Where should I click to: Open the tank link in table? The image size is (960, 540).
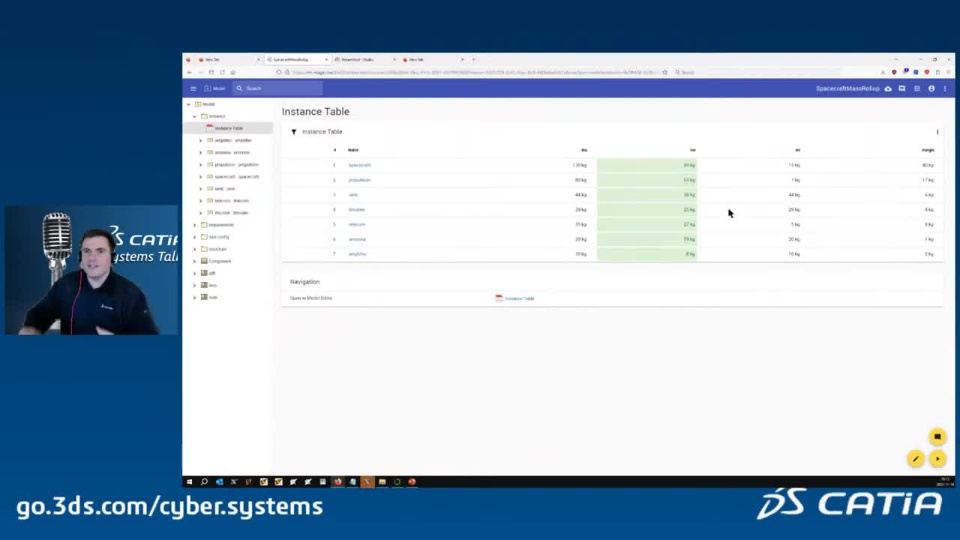coord(353,195)
